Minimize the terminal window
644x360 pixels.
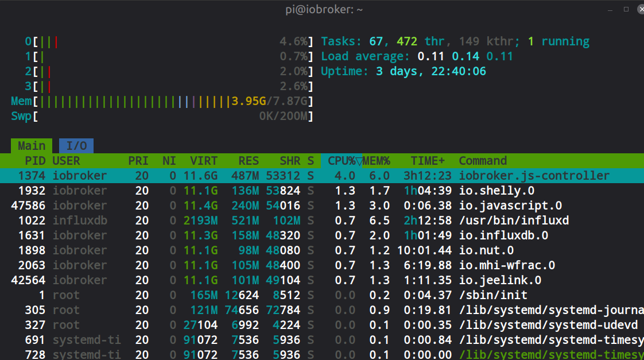click(x=610, y=9)
